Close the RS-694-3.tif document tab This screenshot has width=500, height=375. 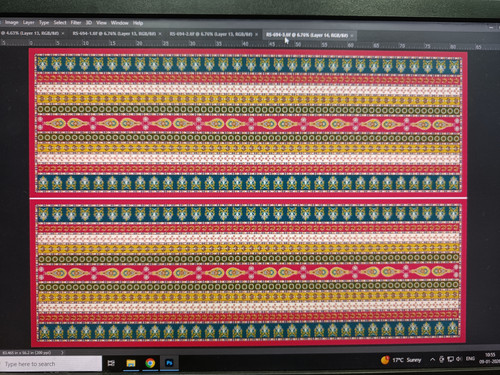point(352,35)
